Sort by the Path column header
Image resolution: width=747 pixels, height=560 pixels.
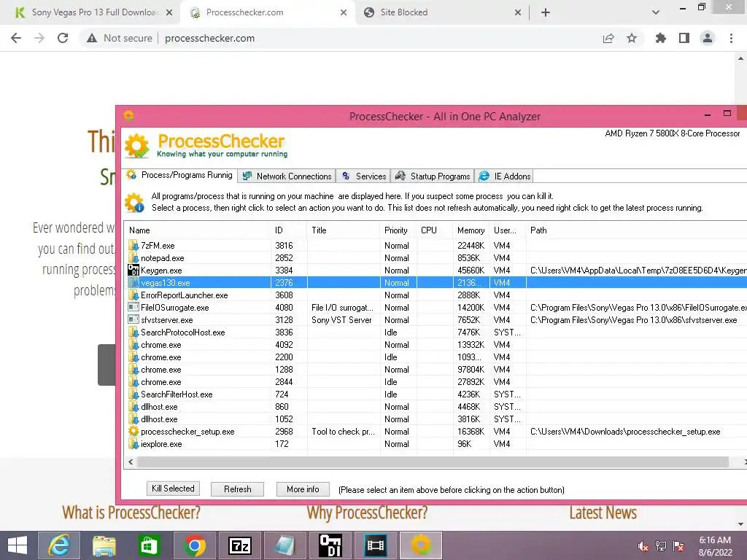click(x=636, y=230)
